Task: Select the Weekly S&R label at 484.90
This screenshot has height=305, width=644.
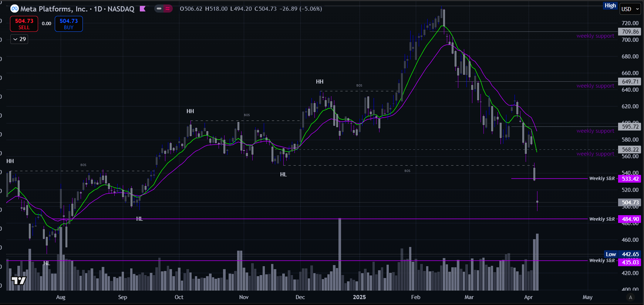Action: pos(602,219)
